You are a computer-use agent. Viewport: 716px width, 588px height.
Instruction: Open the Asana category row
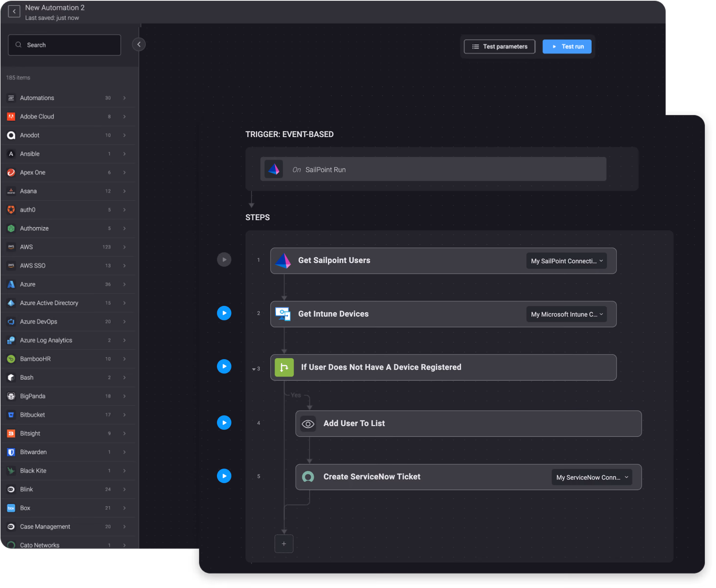[x=68, y=191]
